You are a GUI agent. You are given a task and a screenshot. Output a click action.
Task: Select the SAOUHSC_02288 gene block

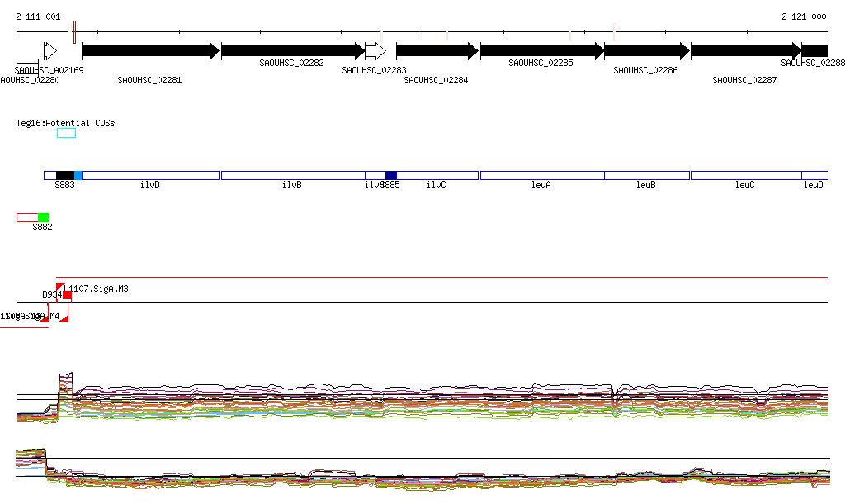coord(814,51)
